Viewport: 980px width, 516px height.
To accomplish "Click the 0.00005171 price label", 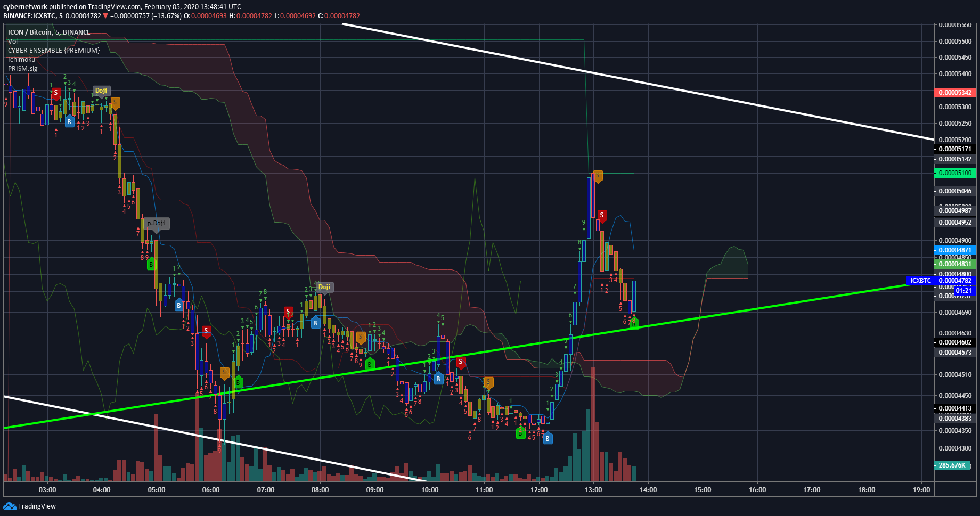I will (956, 149).
